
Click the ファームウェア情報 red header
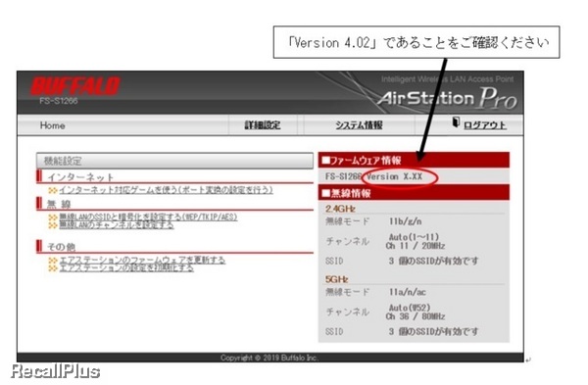(414, 161)
